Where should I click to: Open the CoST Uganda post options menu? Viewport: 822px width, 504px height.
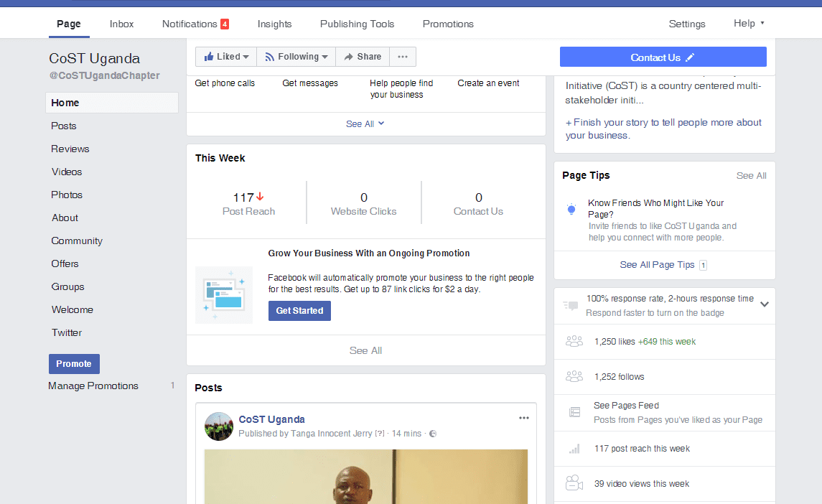point(523,418)
